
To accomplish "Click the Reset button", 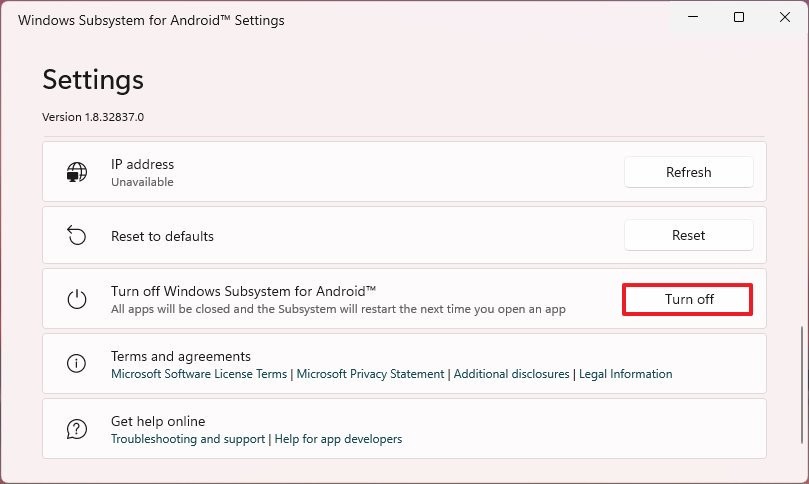I will [688, 235].
